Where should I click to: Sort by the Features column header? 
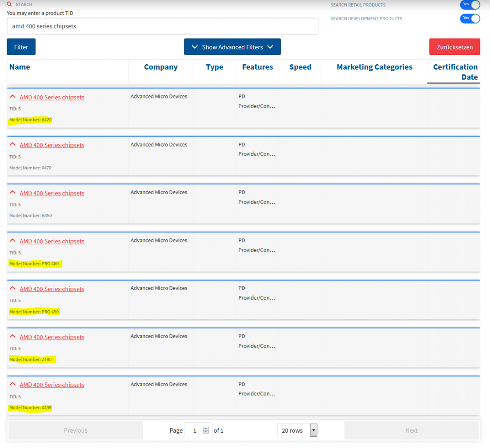257,67
